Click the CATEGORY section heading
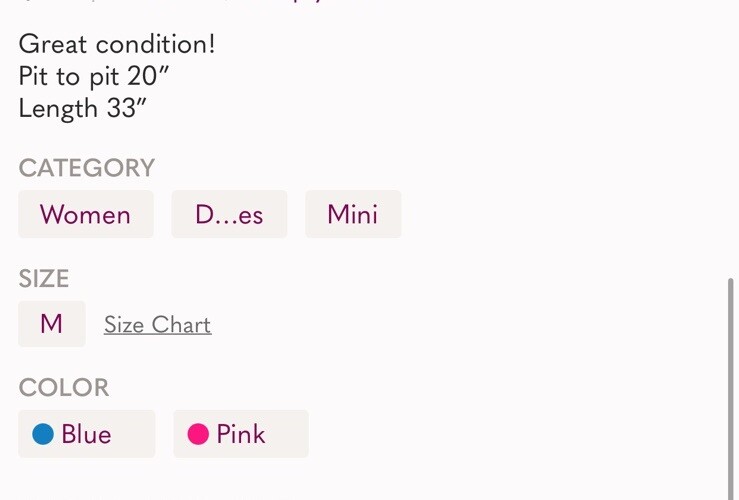739x500 pixels. [x=87, y=168]
